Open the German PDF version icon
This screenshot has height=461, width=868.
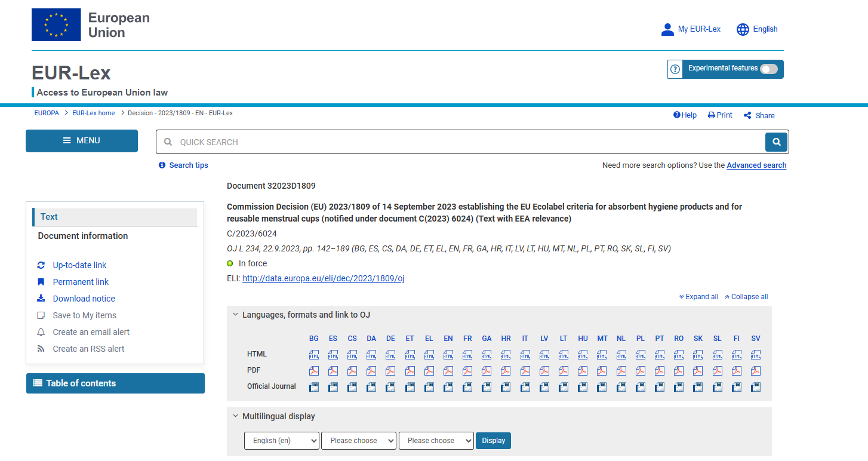click(x=390, y=371)
